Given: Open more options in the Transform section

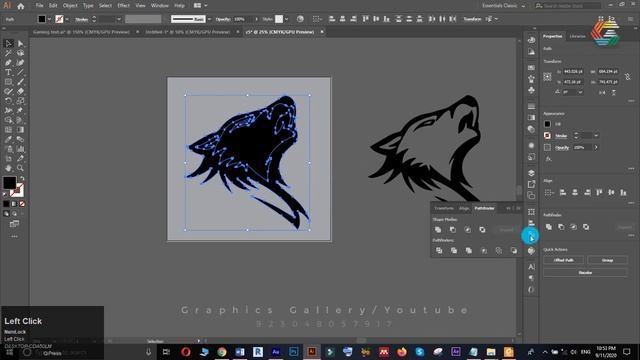Looking at the screenshot, I should click(631, 100).
